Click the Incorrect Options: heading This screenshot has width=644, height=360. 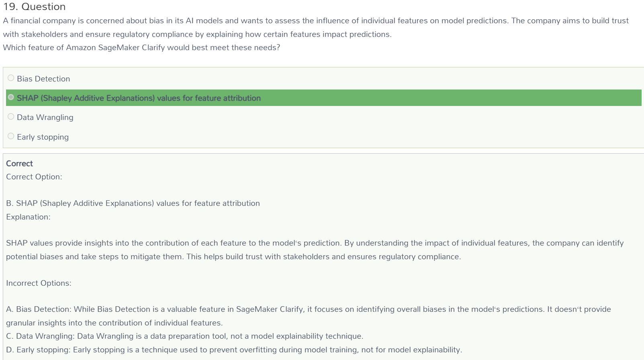coord(39,283)
